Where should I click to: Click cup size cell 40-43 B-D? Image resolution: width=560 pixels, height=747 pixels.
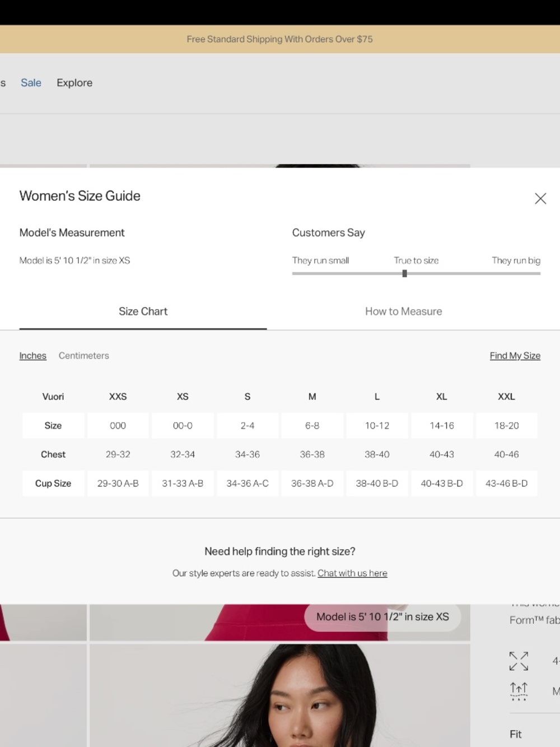(442, 484)
